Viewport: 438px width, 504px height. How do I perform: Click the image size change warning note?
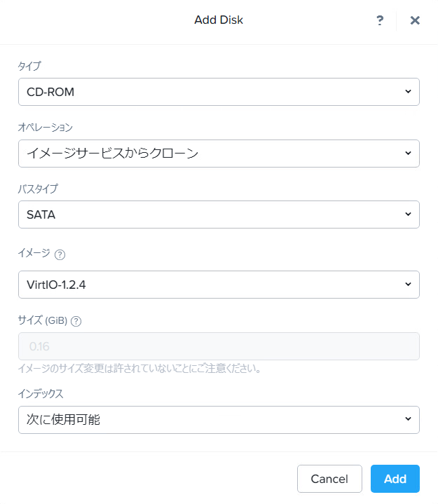(139, 368)
